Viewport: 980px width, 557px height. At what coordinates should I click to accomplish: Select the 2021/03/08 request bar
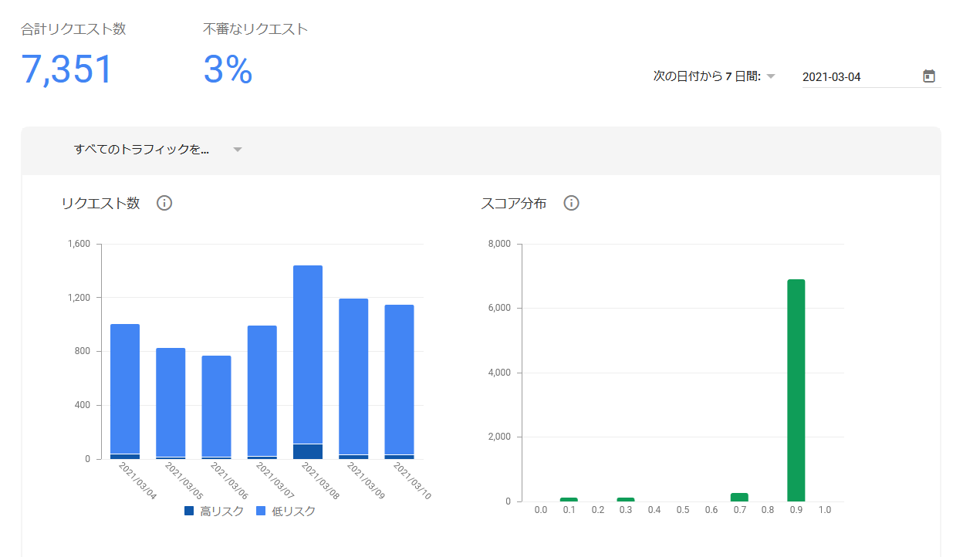tap(308, 362)
